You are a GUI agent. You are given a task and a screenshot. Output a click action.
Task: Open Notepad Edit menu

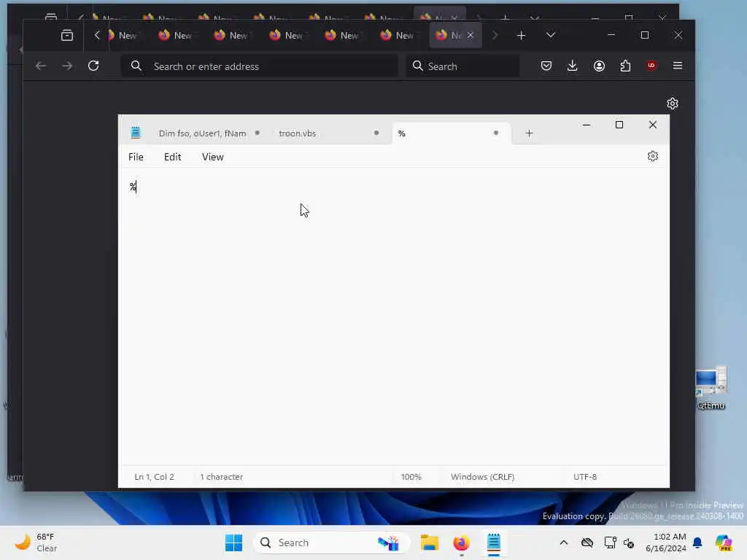172,157
